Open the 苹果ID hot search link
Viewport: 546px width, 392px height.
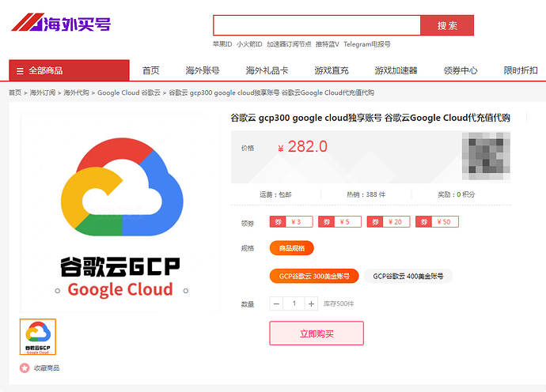click(222, 44)
